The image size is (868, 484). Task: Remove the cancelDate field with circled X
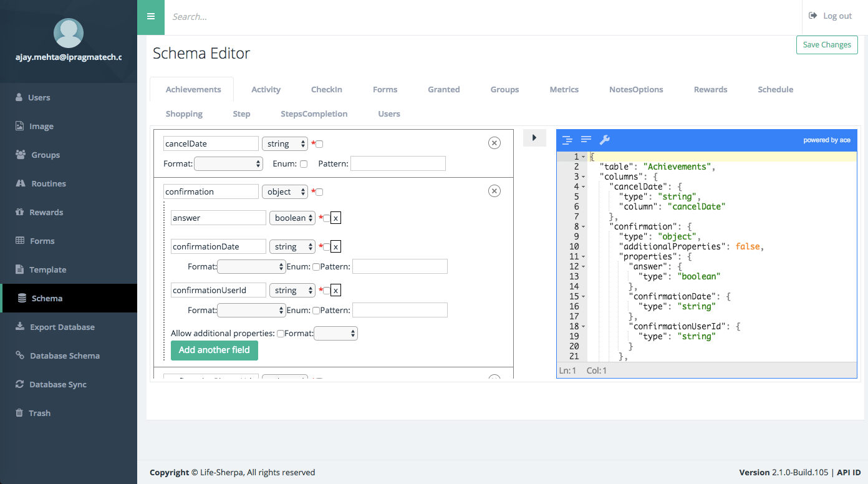(x=494, y=143)
